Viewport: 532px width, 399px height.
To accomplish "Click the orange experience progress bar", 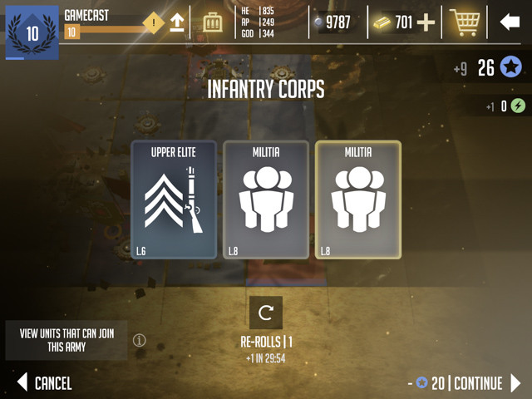I will (107, 32).
